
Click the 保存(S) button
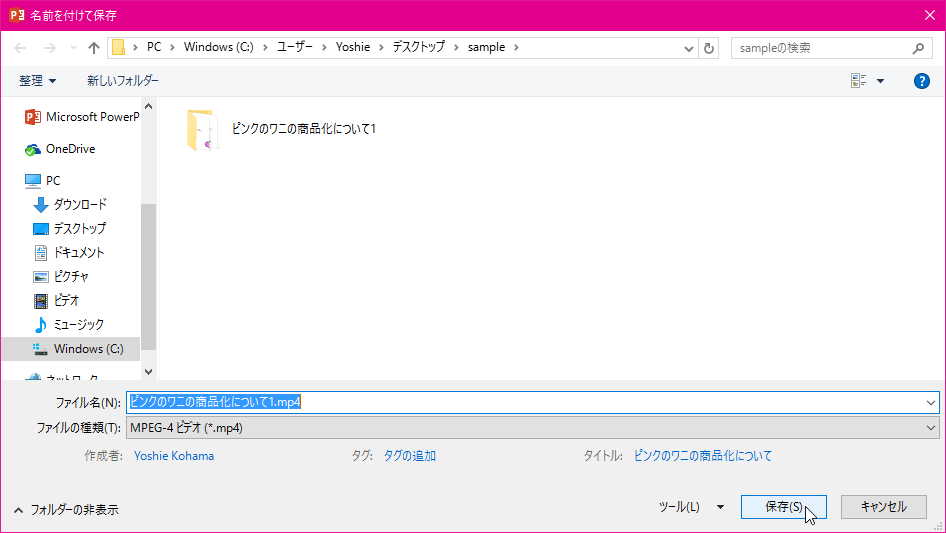784,507
